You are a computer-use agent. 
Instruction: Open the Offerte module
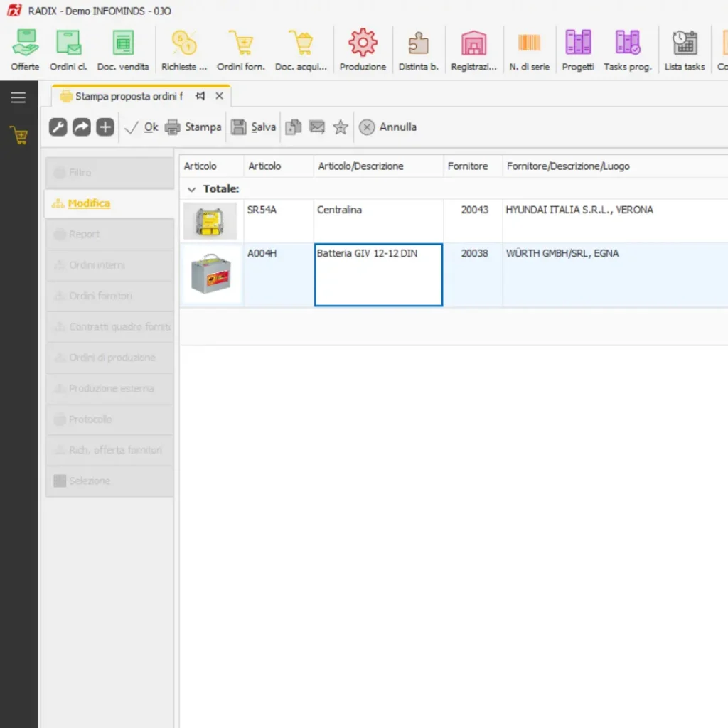click(25, 50)
